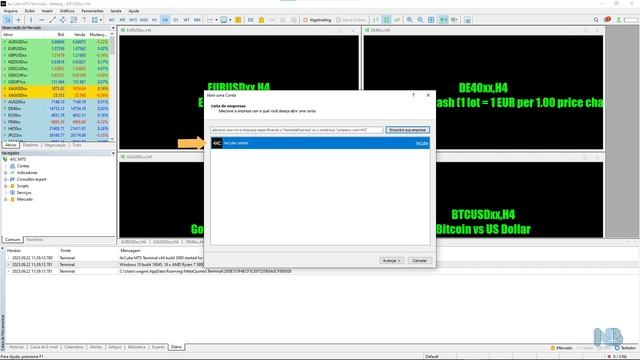Open the chart type dropdown arrow
This screenshot has width=640, height=360.
(x=216, y=20)
